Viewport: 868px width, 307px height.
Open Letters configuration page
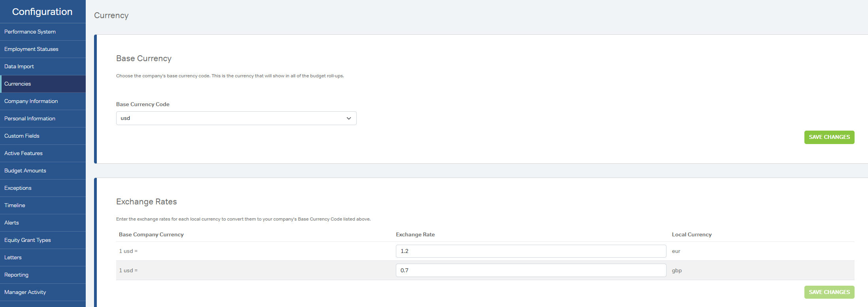coord(13,258)
